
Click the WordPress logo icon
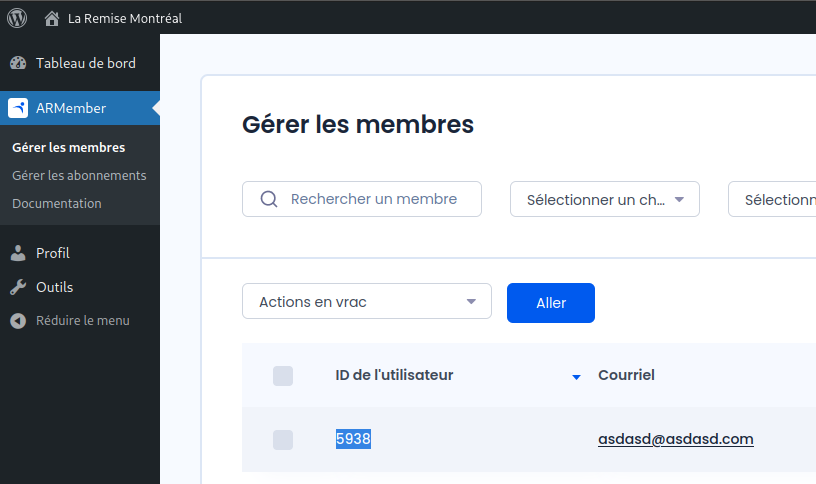(x=17, y=18)
